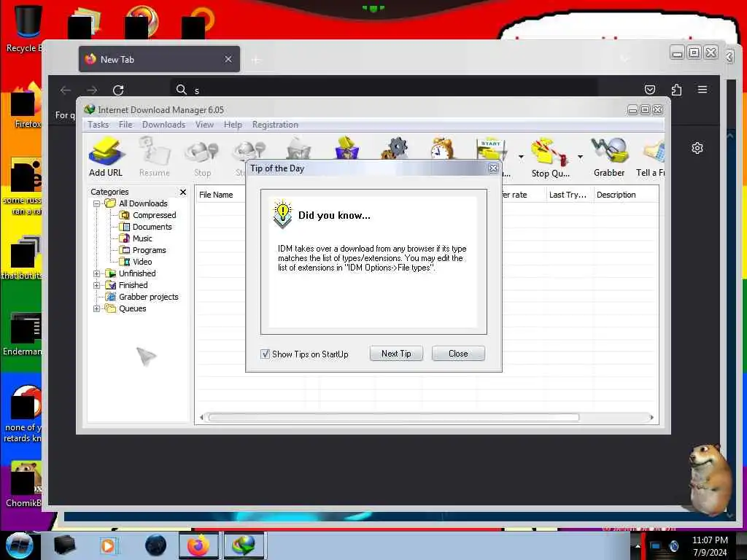Expand the Finished category node
Viewport: 747px width, 560px height.
tap(97, 285)
